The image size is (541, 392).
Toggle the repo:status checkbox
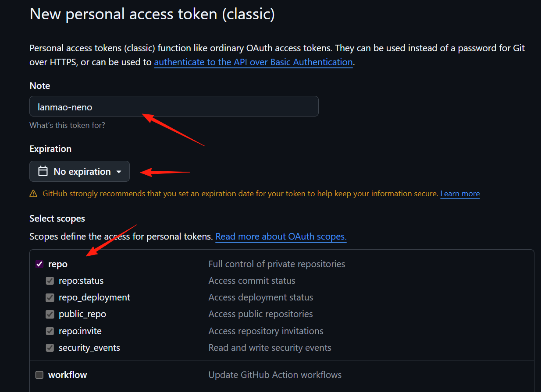coord(50,281)
